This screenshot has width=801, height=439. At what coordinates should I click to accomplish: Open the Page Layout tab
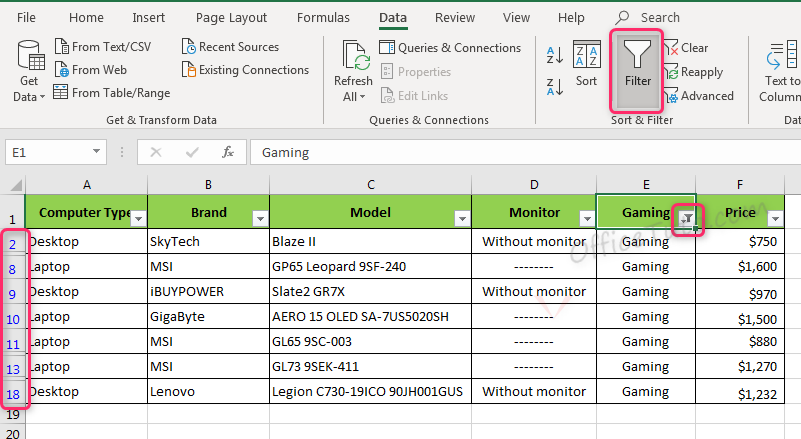click(x=231, y=17)
